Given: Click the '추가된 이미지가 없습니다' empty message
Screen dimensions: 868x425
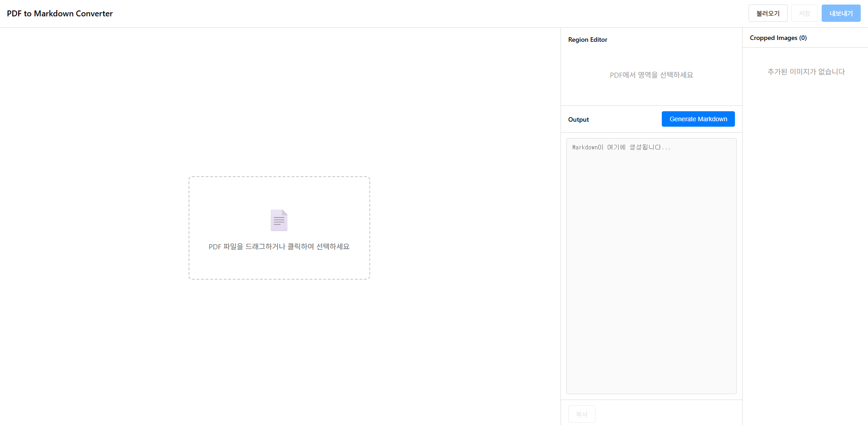Looking at the screenshot, I should pos(806,72).
